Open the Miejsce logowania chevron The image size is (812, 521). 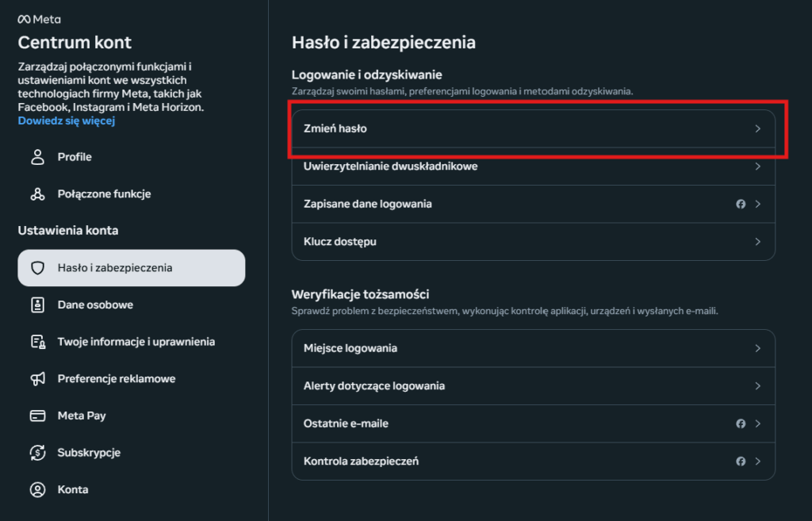point(758,349)
